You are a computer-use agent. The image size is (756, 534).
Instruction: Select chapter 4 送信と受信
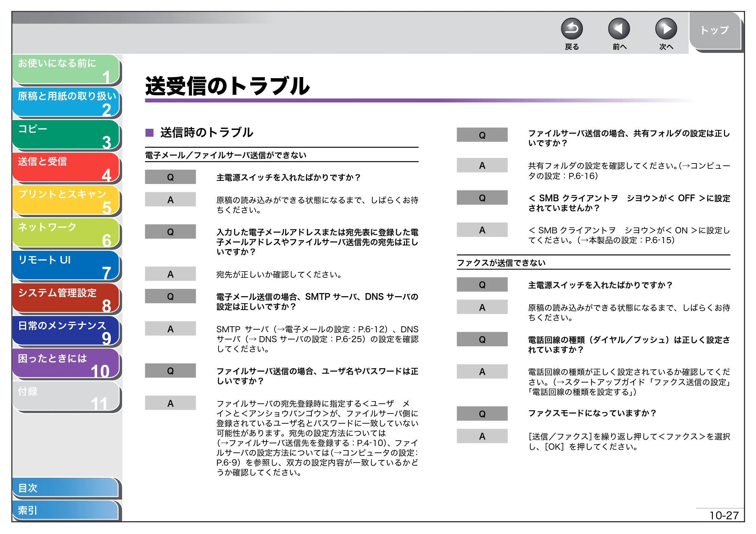pyautogui.click(x=66, y=168)
